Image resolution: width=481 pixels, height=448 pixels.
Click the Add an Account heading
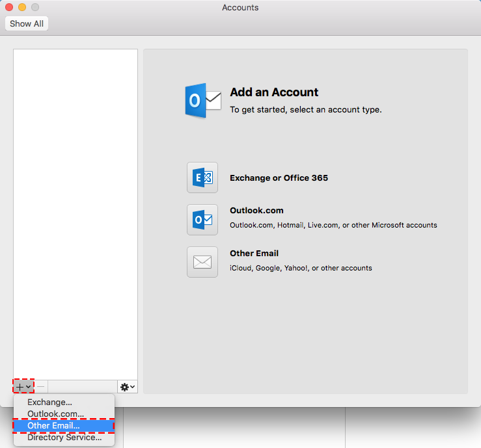[x=274, y=92]
